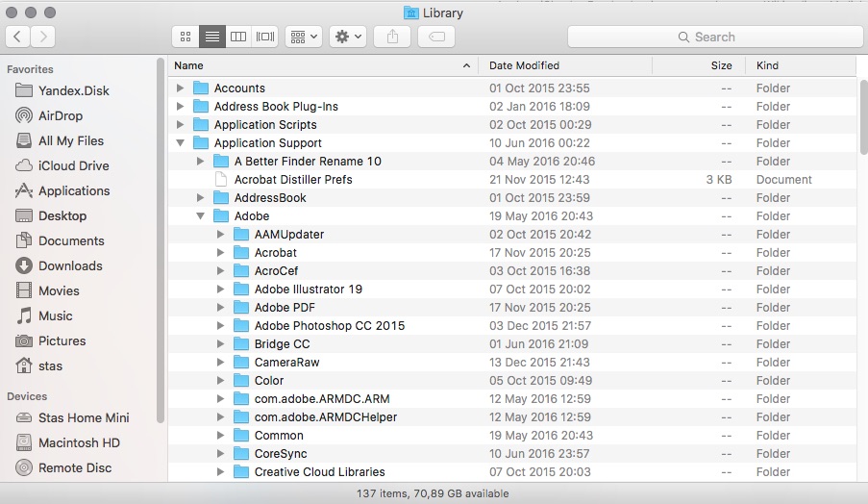The height and width of the screenshot is (504, 868).
Task: Select the Color folder row
Action: (512, 381)
